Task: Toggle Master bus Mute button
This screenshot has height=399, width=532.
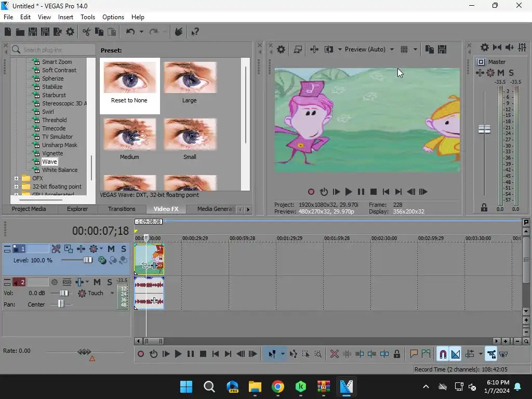Action: [501, 73]
